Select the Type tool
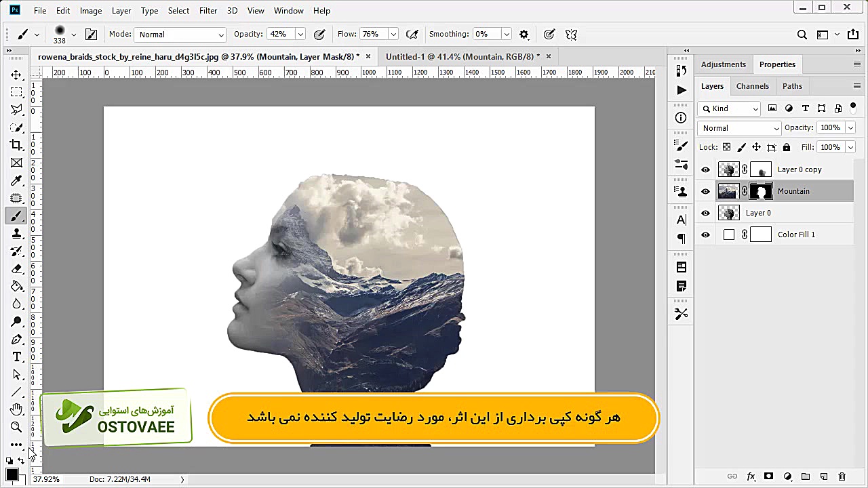868x488 pixels. pyautogui.click(x=17, y=357)
